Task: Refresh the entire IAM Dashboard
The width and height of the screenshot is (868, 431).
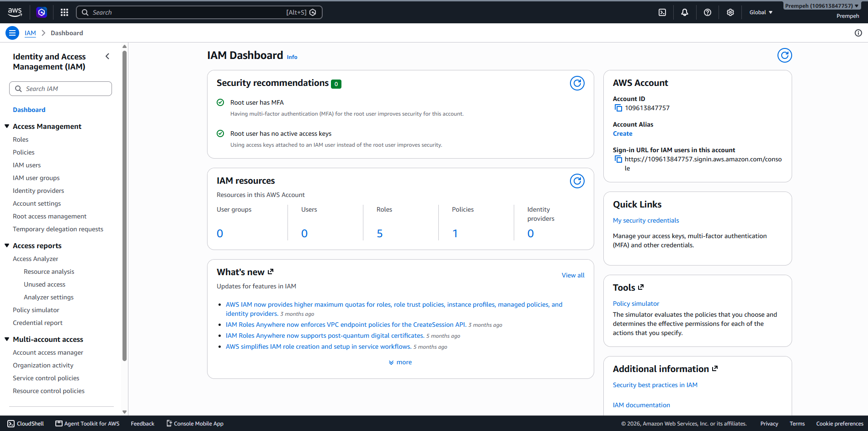Action: 785,55
